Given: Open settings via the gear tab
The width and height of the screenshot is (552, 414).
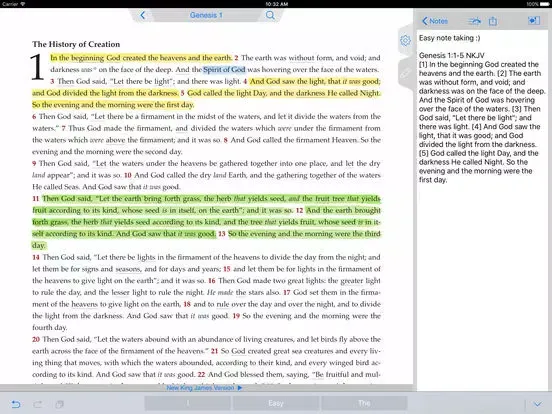Looking at the screenshot, I should pyautogui.click(x=405, y=40).
